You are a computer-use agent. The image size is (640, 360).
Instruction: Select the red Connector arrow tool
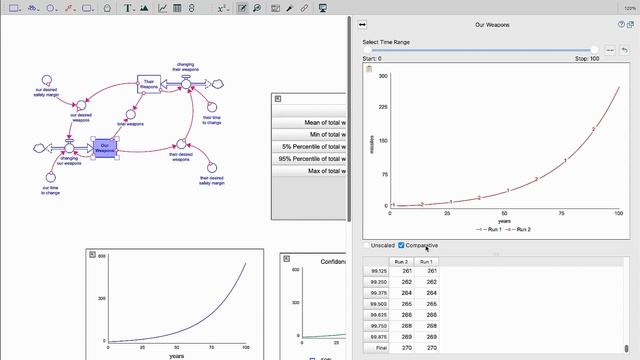[68, 8]
